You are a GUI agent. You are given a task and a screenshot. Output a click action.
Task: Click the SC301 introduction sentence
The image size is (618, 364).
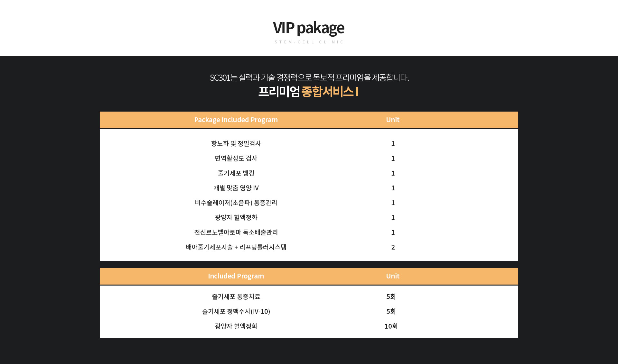309,77
